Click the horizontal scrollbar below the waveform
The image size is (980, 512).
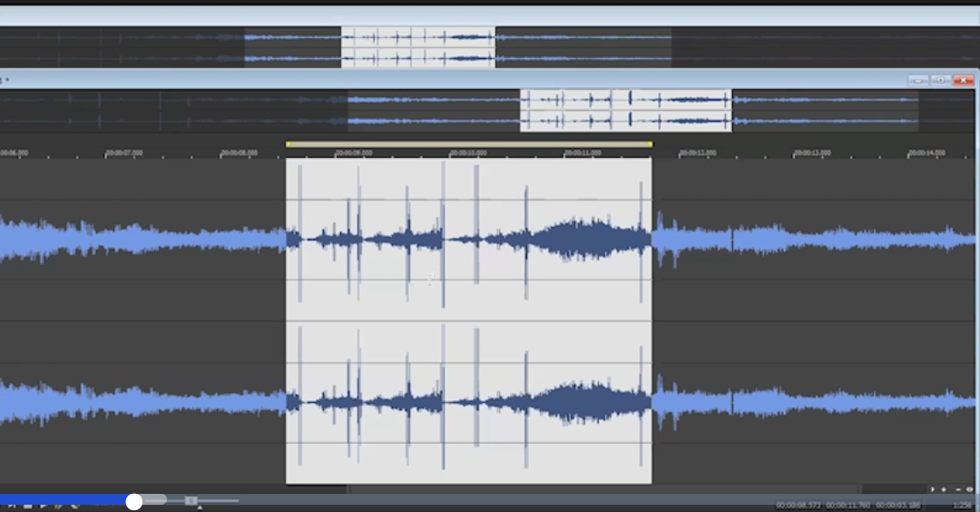(x=599, y=489)
